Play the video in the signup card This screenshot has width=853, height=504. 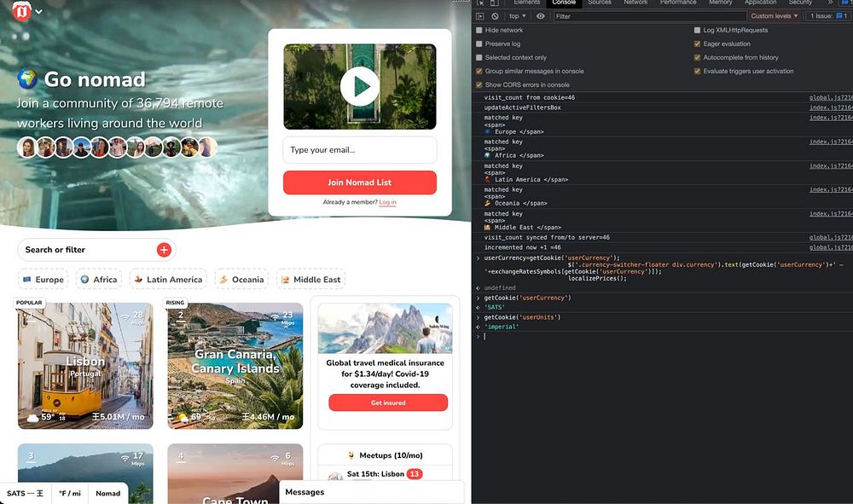click(360, 86)
